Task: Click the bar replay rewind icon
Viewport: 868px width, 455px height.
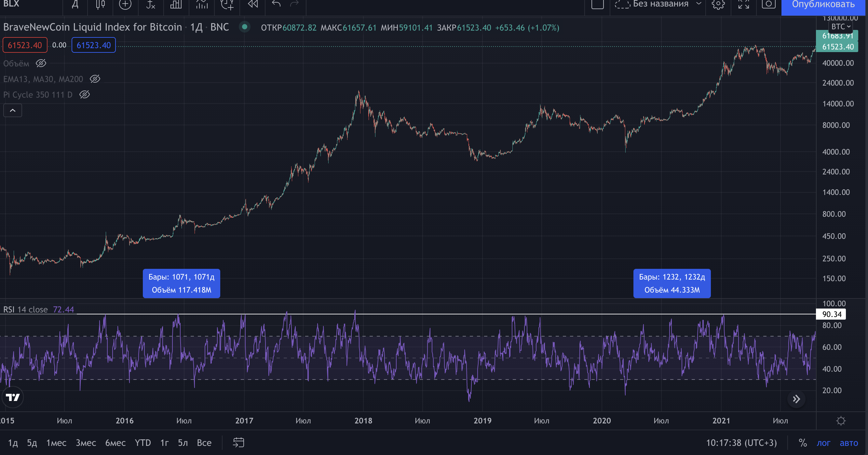Action: (253, 4)
